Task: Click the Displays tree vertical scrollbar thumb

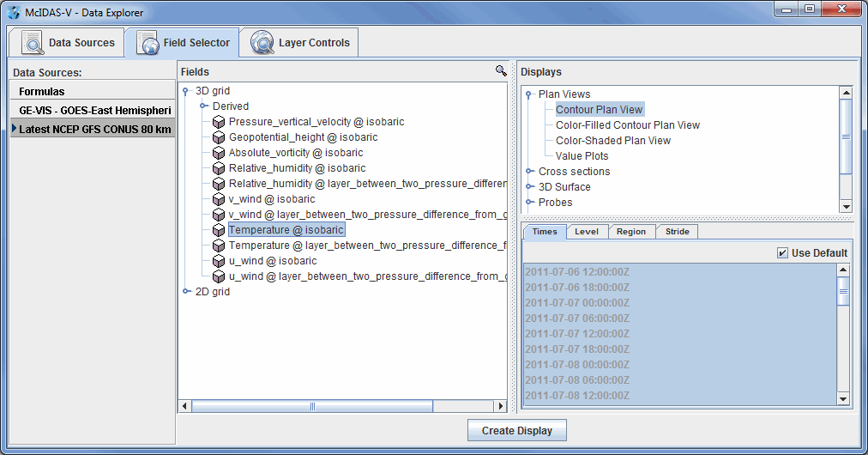Action: coord(846,136)
